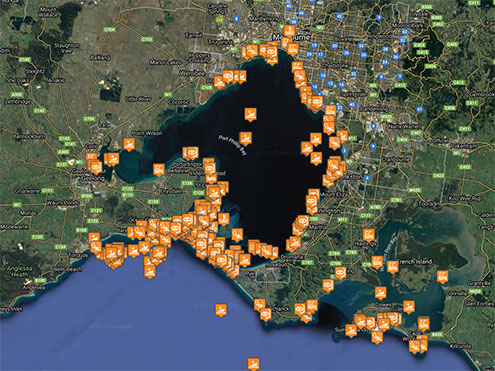495x371 pixels.
Task: Open the flag marker above the Hastings label
Action: [x=368, y=235]
